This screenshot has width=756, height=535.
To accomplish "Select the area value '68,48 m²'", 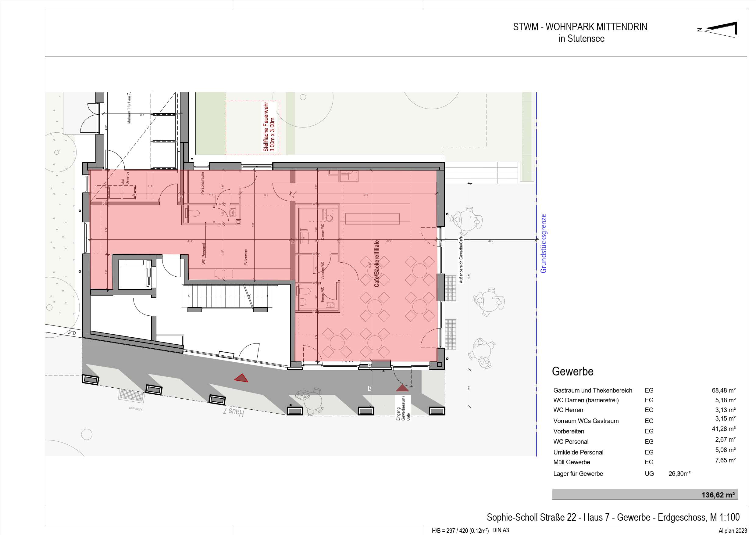I will 723,390.
